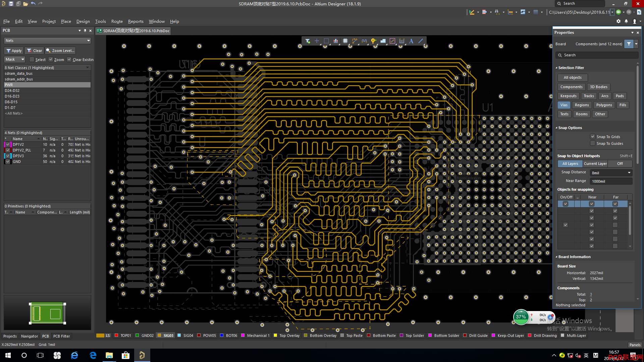Viewport: 644px width, 362px height.
Task: Toggle the Vias selection filter button
Action: (564, 105)
